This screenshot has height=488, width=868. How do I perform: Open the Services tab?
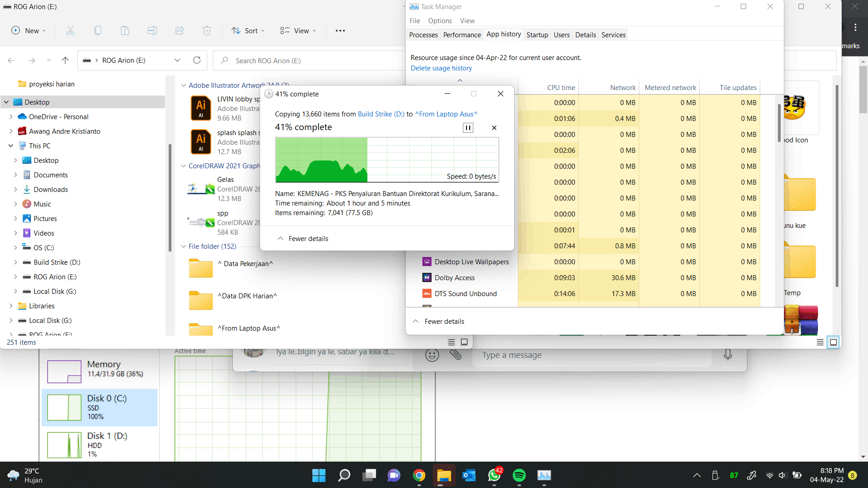click(x=613, y=35)
